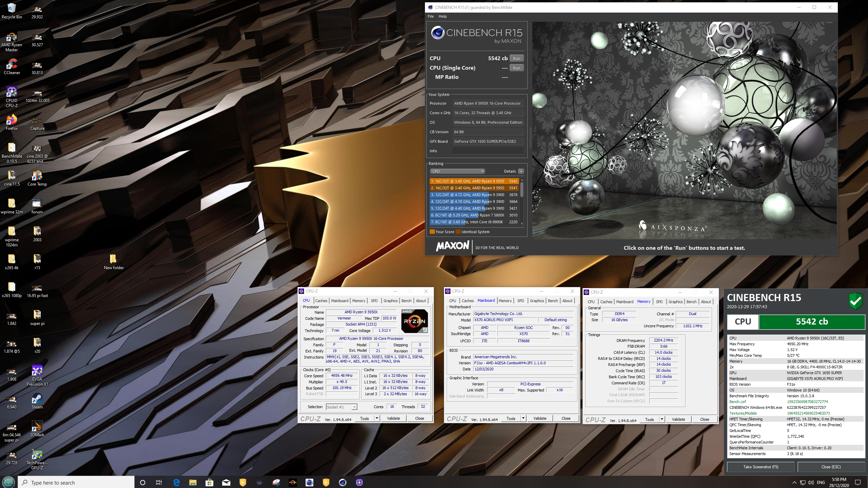868x488 pixels.
Task: Open the Help menu in Cinebench
Action: pos(442,16)
